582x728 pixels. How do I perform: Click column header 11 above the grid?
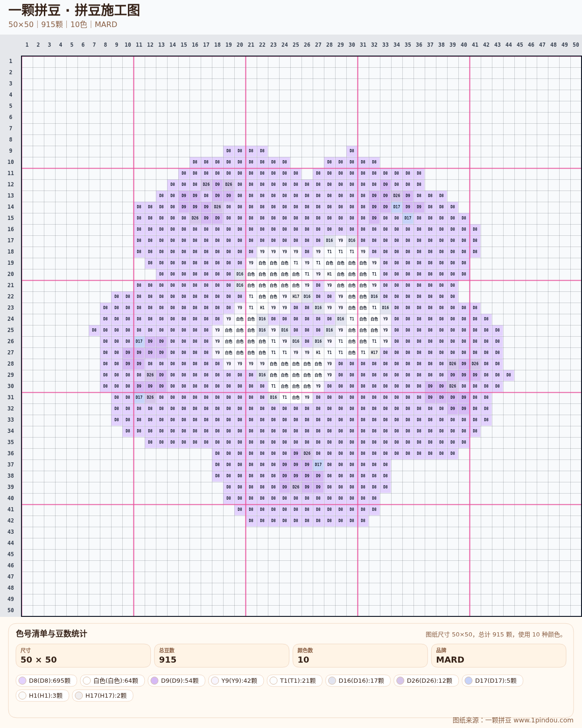139,45
